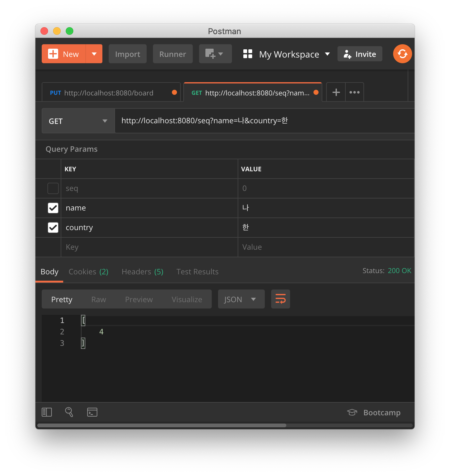
Task: Enable the seq query param checkbox
Action: click(53, 188)
